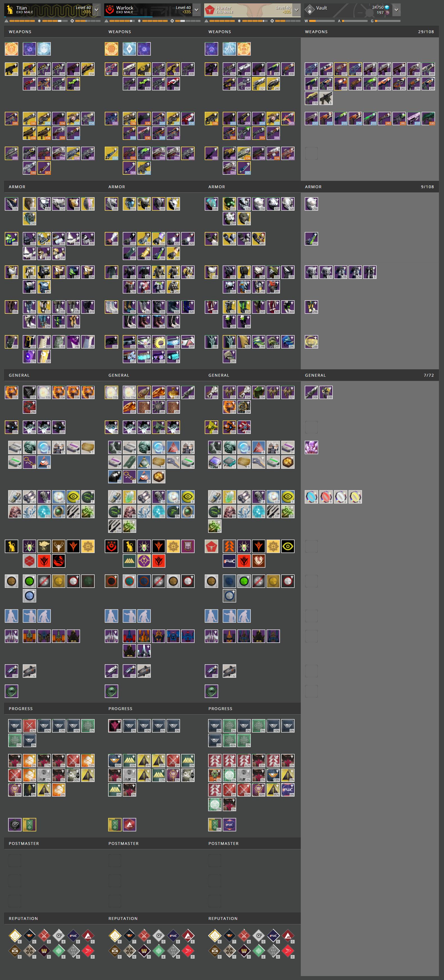The width and height of the screenshot is (444, 980).
Task: Click the Warlock's equipped ship
Action: point(111,636)
